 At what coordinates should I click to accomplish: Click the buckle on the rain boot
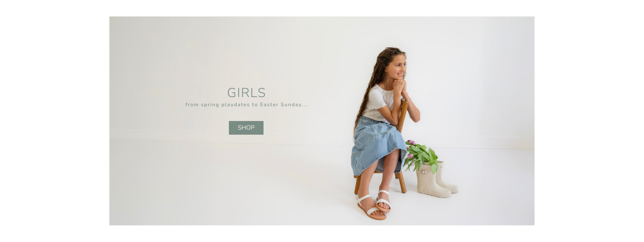(424, 172)
